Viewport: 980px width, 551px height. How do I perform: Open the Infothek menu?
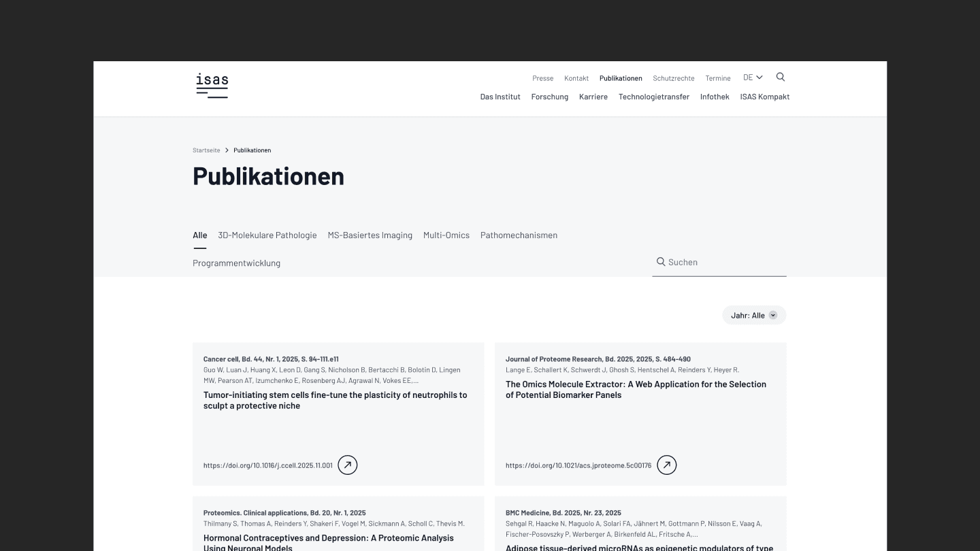click(715, 97)
